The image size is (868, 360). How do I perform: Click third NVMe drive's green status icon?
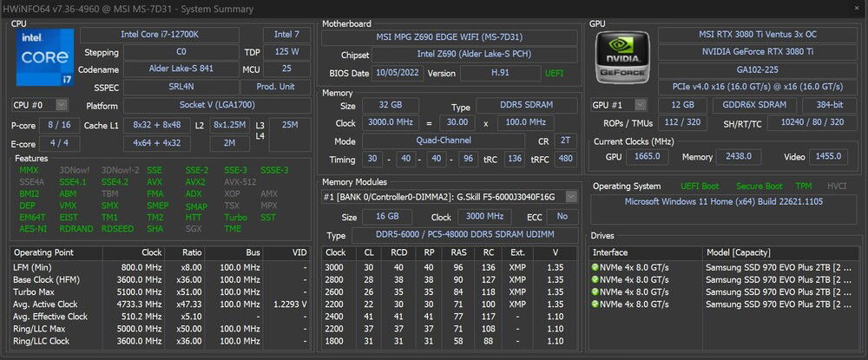click(x=595, y=291)
